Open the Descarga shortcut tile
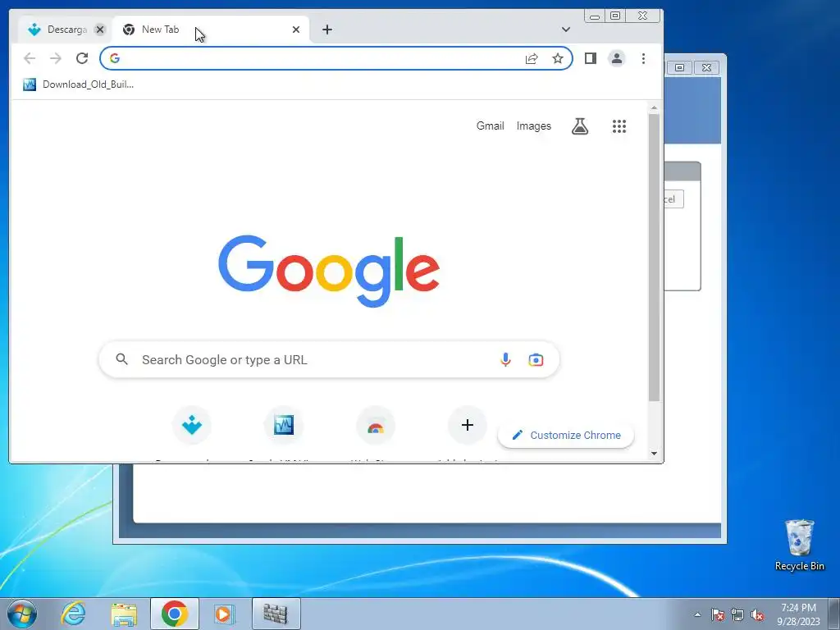Viewport: 840px width, 630px height. [192, 426]
